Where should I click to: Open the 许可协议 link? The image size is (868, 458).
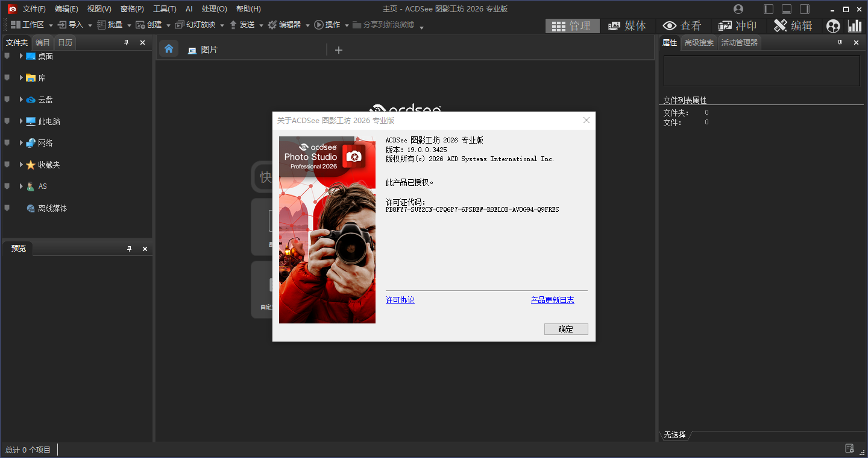400,300
